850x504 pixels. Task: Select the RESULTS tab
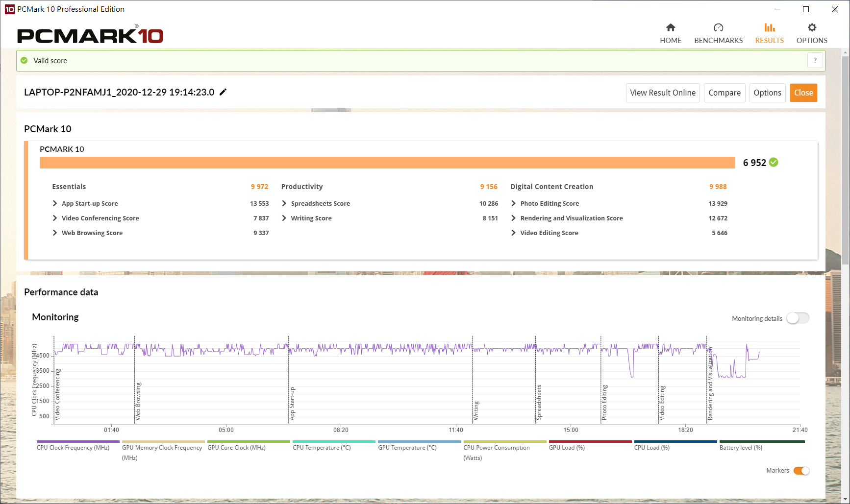[769, 34]
